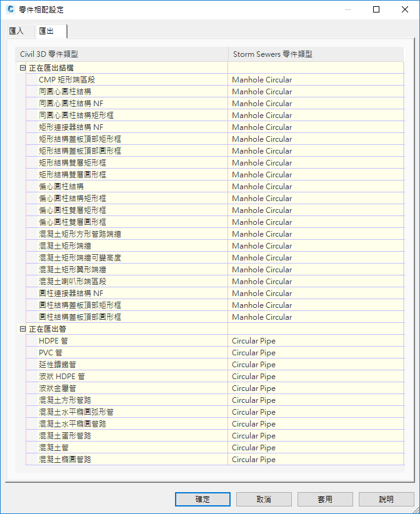
Task: Open Manhole Circular cell for 偏心圓柱結構
Action: (x=316, y=187)
